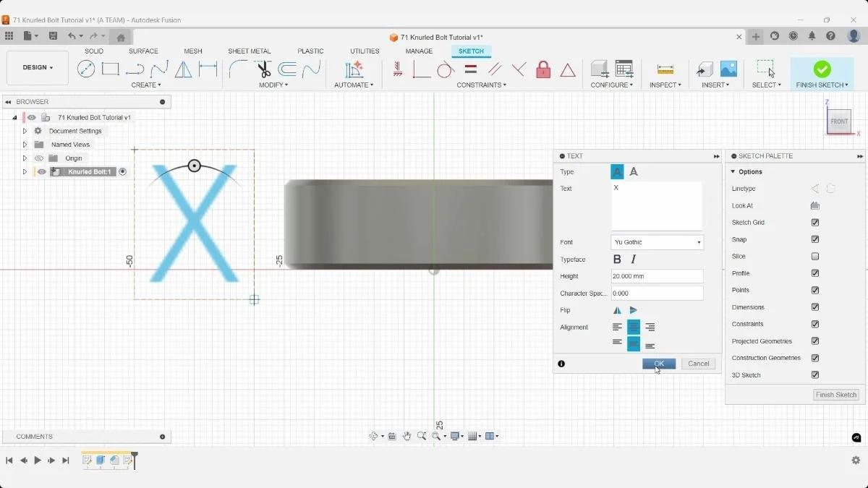Expand the Document Settings node

tap(25, 132)
